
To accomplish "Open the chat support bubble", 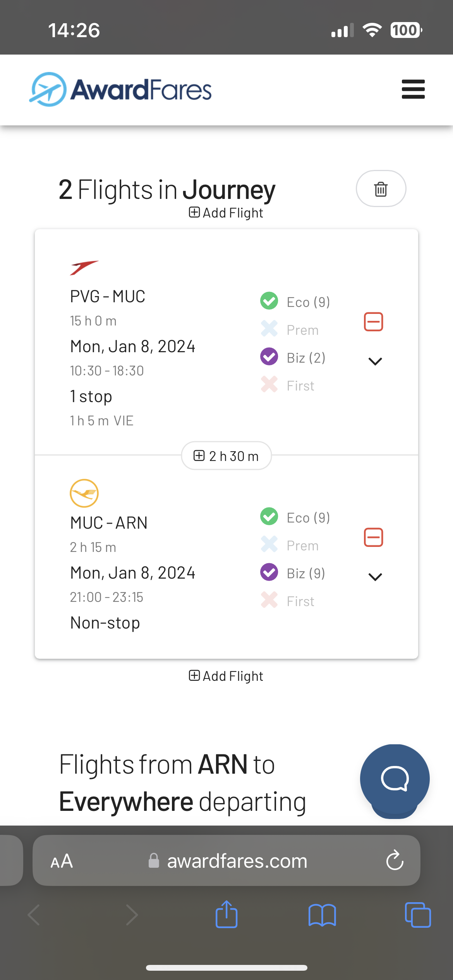I will (x=395, y=779).
